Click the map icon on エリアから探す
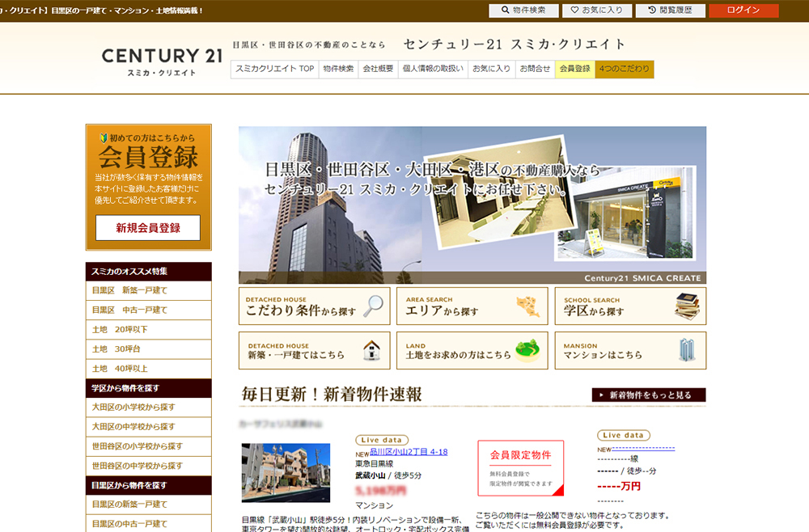Image resolution: width=809 pixels, height=532 pixels. [528, 306]
